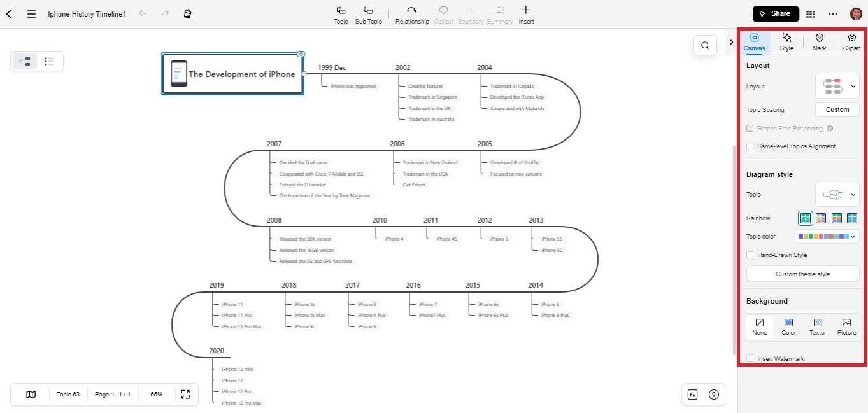Click the Iphone History Timeline1 title

click(x=87, y=13)
